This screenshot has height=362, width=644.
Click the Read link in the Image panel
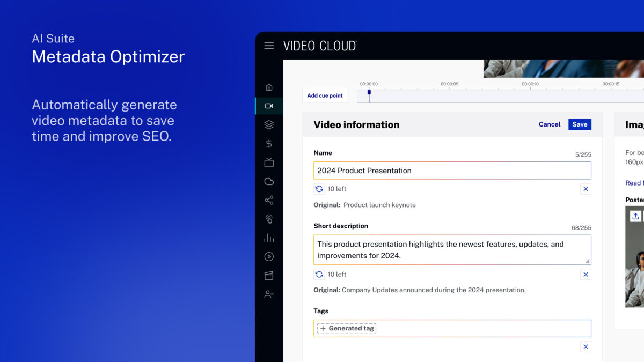(x=633, y=183)
